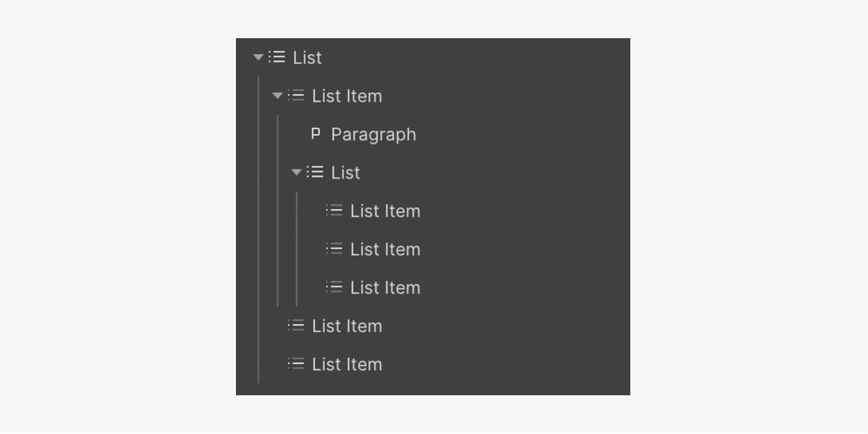Screen dimensions: 868x434
Task: Collapse the first List Item element
Action: pos(277,96)
